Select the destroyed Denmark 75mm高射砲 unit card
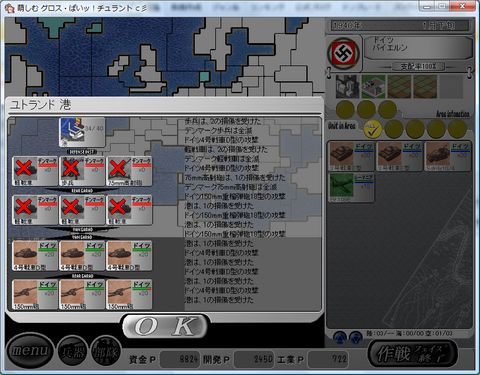480x375 pixels. point(129,171)
